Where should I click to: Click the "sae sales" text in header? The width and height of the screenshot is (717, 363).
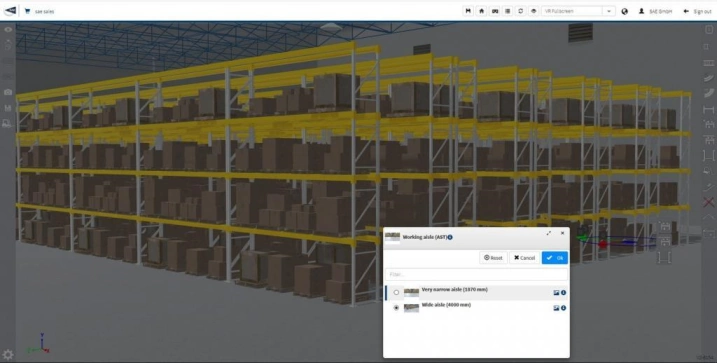point(44,11)
